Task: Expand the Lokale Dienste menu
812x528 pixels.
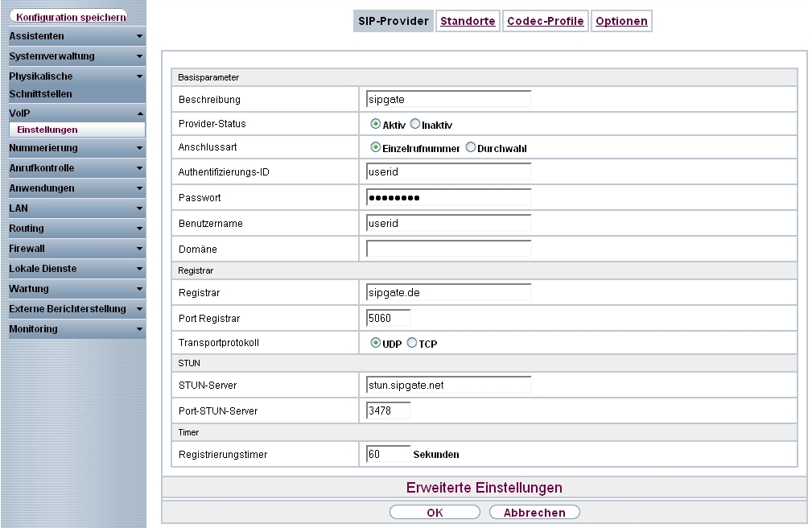Action: pos(77,268)
